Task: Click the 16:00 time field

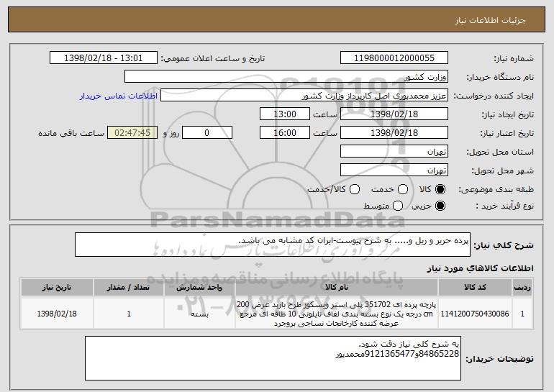Action: coord(285,133)
